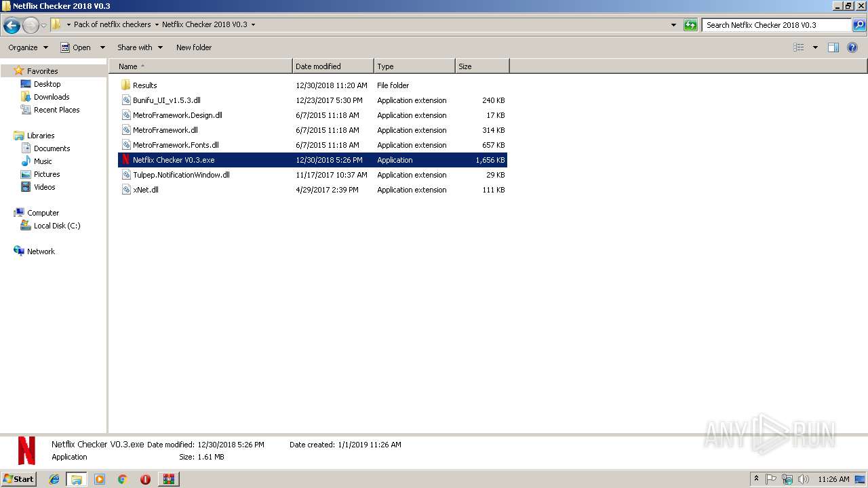Viewport: 868px width, 488px height.
Task: Click the folder icon in address bar
Action: pyautogui.click(x=56, y=24)
